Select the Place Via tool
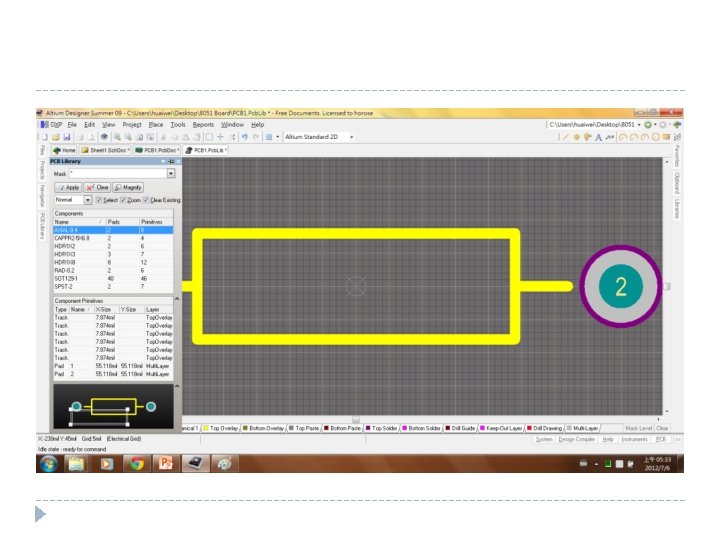This screenshot has width=720, height=540. coord(587,137)
